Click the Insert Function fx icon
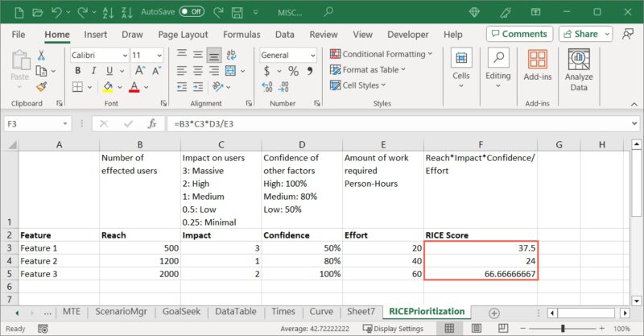The image size is (644, 336). [x=152, y=124]
